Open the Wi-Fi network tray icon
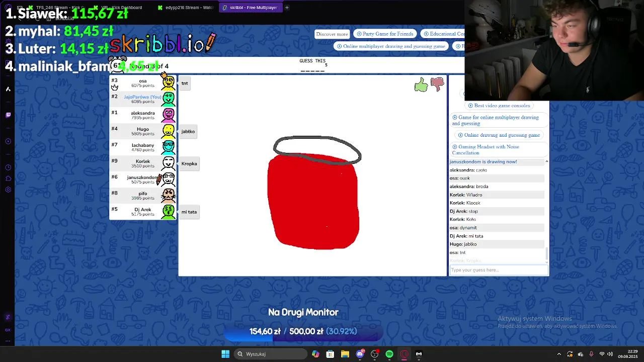Viewport: 644px width, 362px height. click(602, 354)
